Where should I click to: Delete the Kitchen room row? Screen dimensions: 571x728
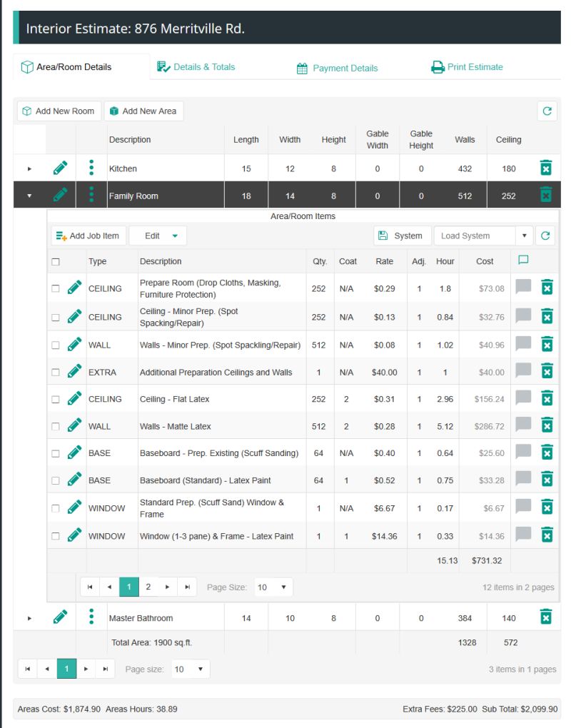pyautogui.click(x=546, y=168)
